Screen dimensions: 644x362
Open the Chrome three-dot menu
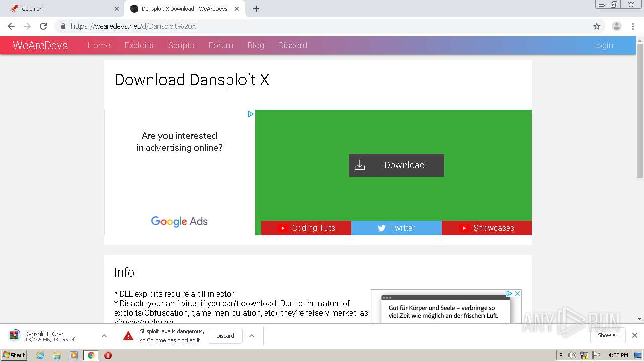pos(633,26)
